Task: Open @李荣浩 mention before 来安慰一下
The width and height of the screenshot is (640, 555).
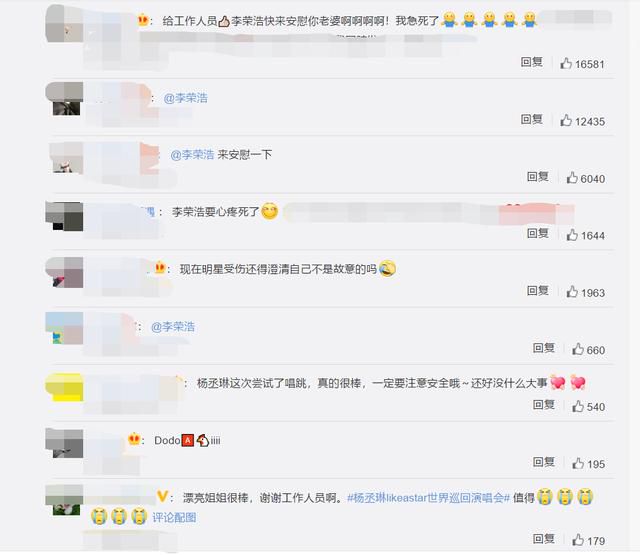Action: coord(192,155)
